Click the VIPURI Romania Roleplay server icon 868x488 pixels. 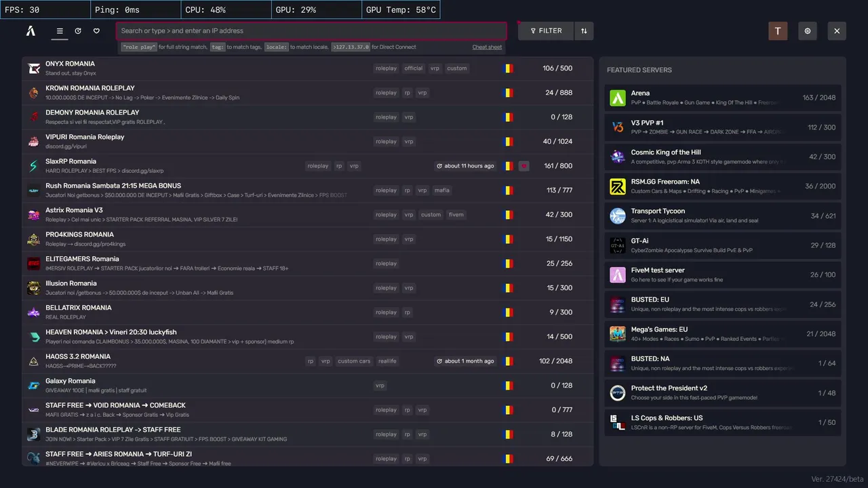coord(34,142)
